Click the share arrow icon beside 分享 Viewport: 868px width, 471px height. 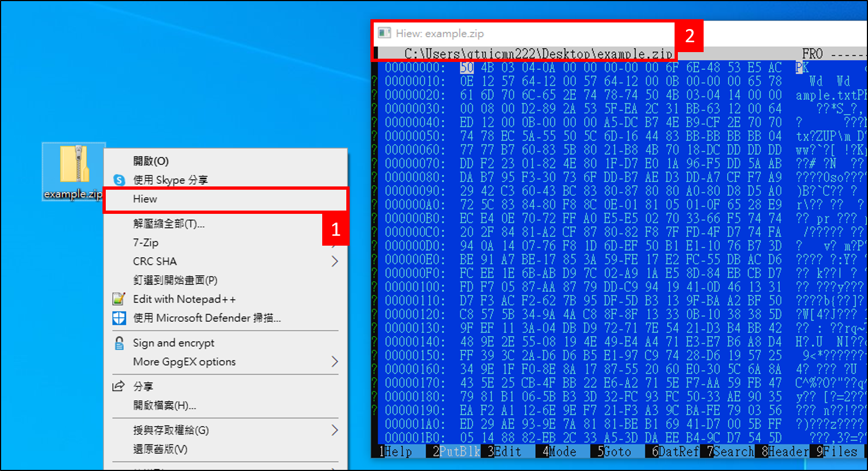coord(118,386)
